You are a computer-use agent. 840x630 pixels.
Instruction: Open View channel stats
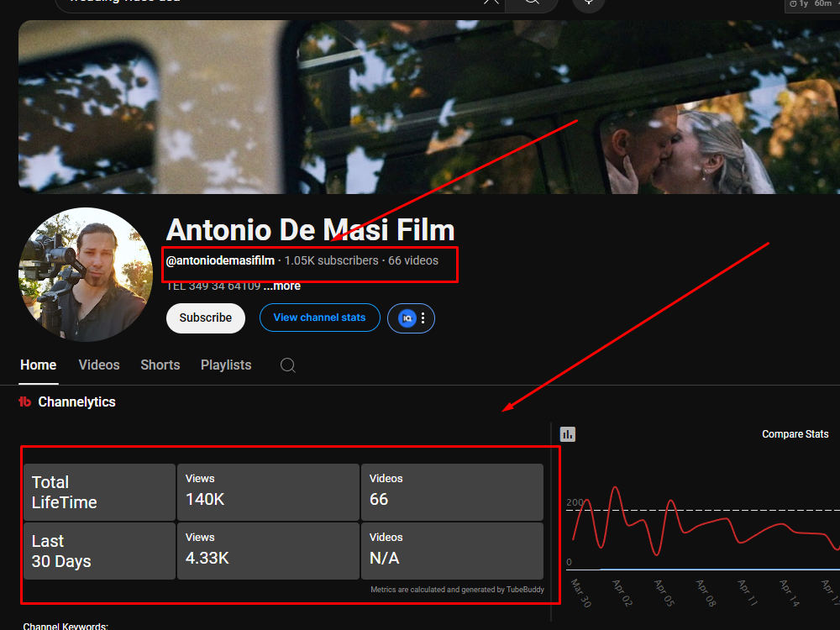click(x=320, y=318)
